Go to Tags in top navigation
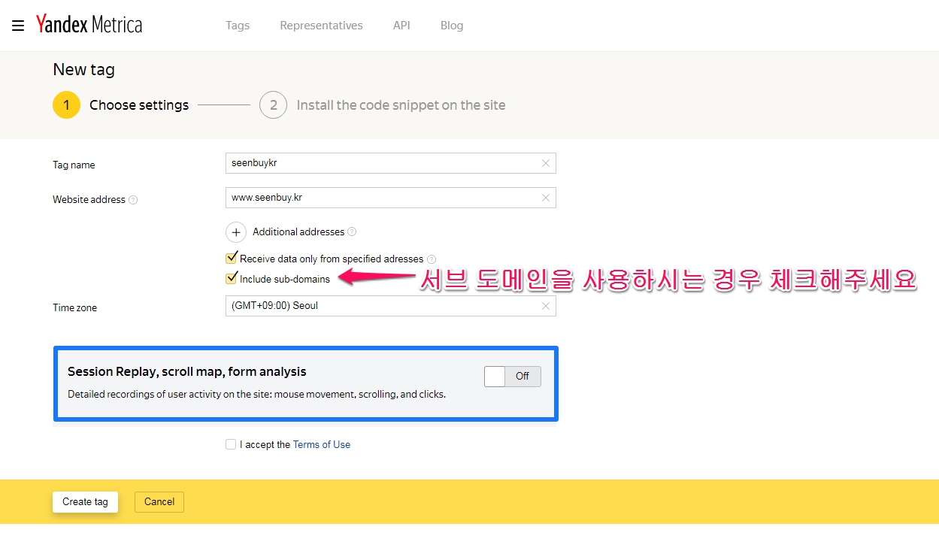Viewport: 939px width, 560px height. (x=238, y=26)
